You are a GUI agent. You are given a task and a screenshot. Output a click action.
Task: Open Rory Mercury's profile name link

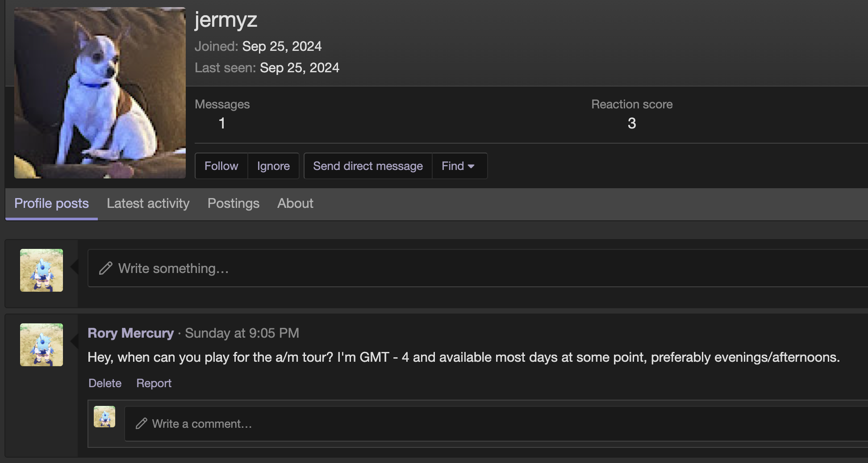[130, 333]
